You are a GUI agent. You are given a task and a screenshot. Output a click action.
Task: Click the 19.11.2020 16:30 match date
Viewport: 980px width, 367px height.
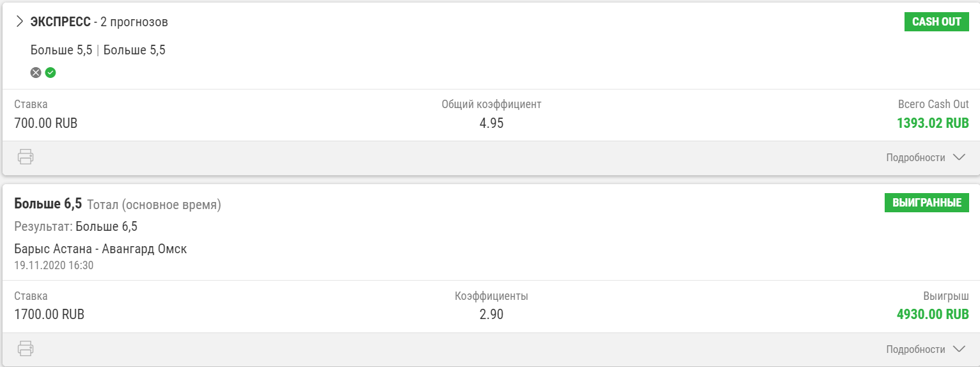pyautogui.click(x=54, y=265)
